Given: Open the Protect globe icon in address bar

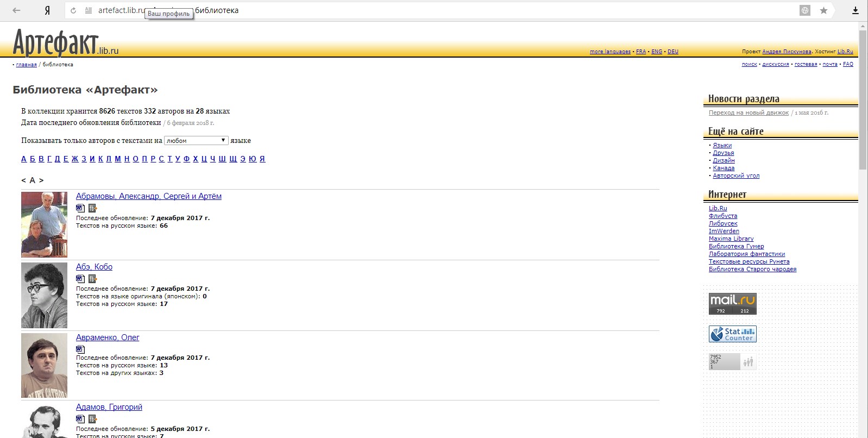Looking at the screenshot, I should (805, 10).
